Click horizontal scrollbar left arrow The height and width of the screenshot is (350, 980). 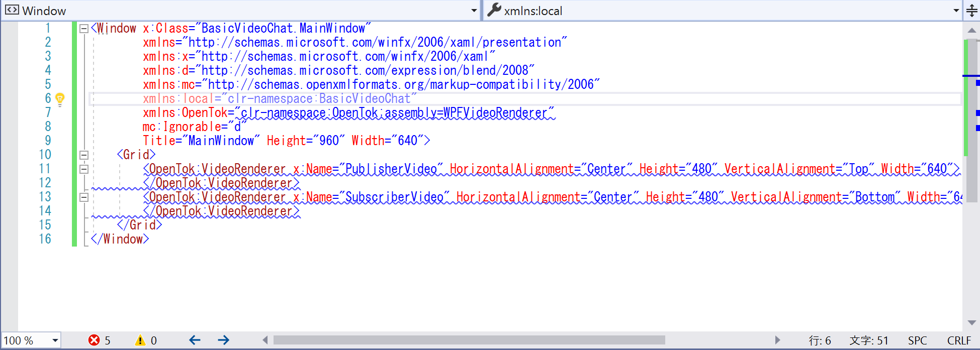(x=265, y=340)
